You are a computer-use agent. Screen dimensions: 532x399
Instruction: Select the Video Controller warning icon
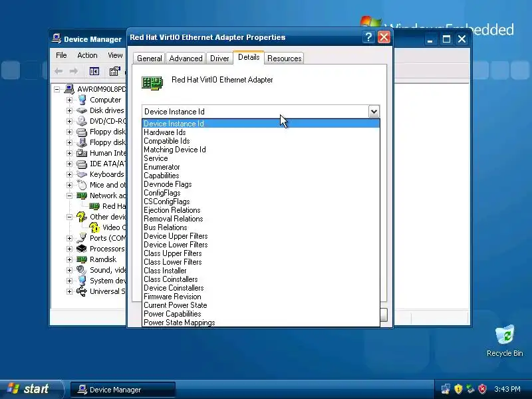pyautogui.click(x=94, y=227)
